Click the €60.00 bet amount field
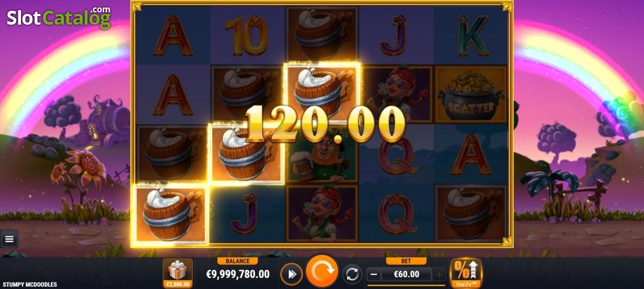Image resolution: width=644 pixels, height=289 pixels. 406,275
